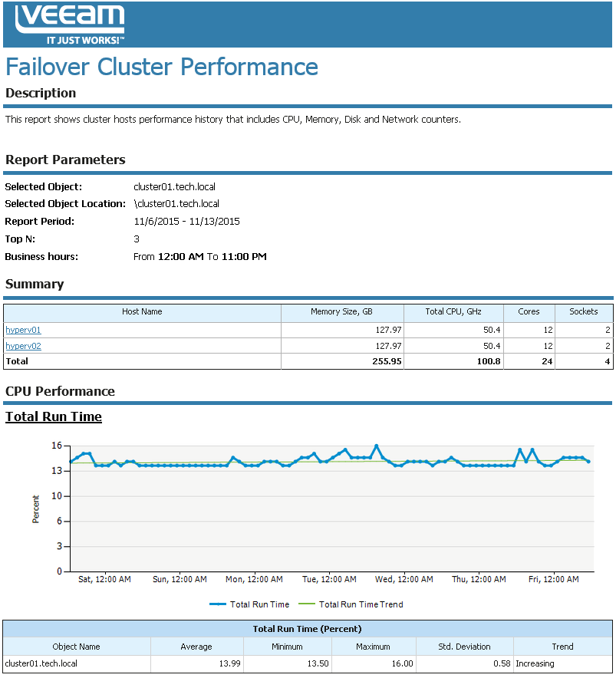Click the Total row label in Summary
Image resolution: width=616 pixels, height=678 pixels.
click(x=17, y=361)
